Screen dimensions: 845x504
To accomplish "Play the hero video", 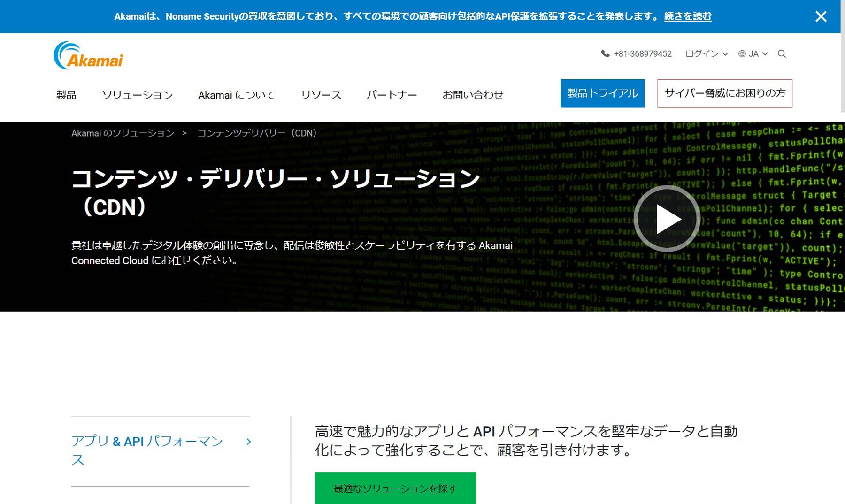I will pyautogui.click(x=667, y=219).
